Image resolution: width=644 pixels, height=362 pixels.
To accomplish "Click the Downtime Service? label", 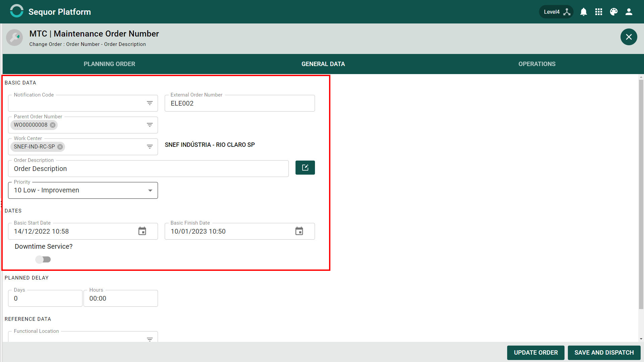I will click(x=44, y=246).
